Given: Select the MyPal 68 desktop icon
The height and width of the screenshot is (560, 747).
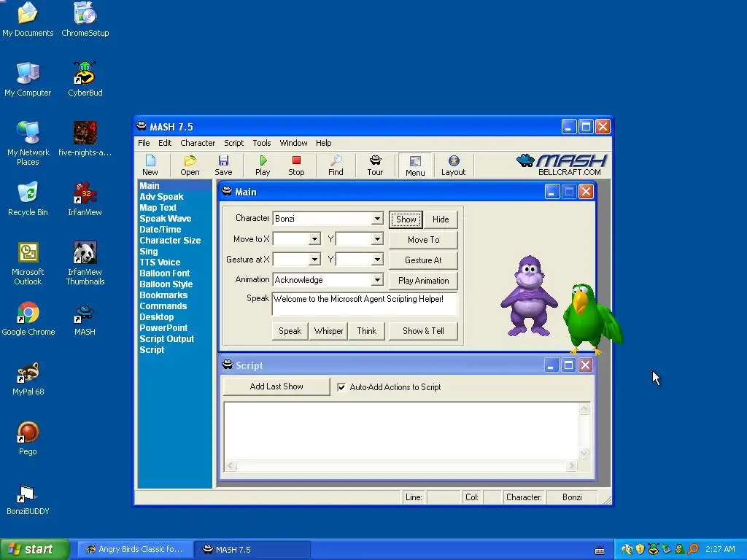Looking at the screenshot, I should click(x=28, y=378).
